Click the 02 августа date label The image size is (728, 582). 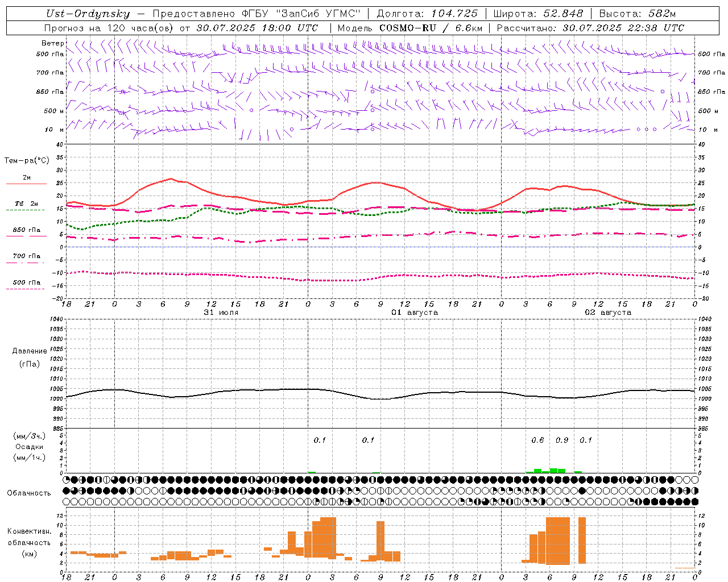[608, 313]
